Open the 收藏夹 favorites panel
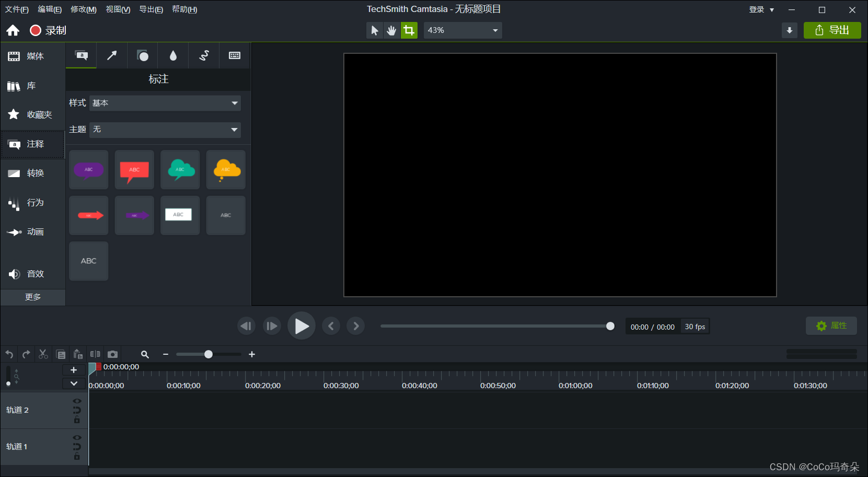 click(x=32, y=114)
